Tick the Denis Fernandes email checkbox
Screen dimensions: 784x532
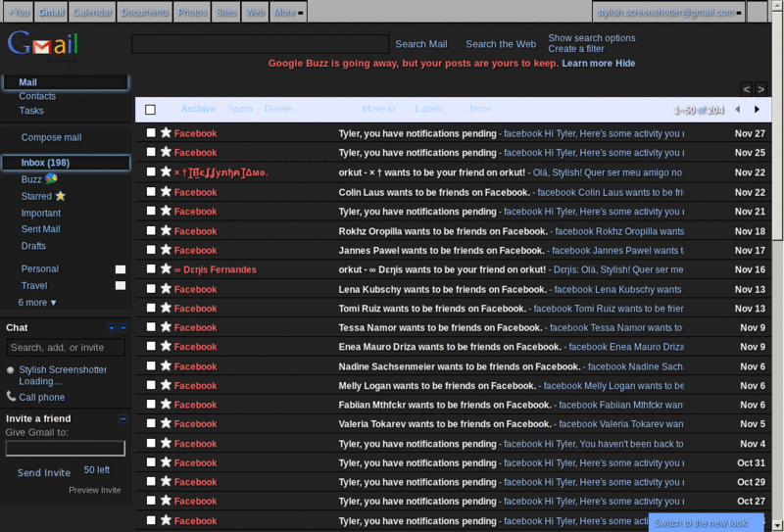click(x=151, y=268)
